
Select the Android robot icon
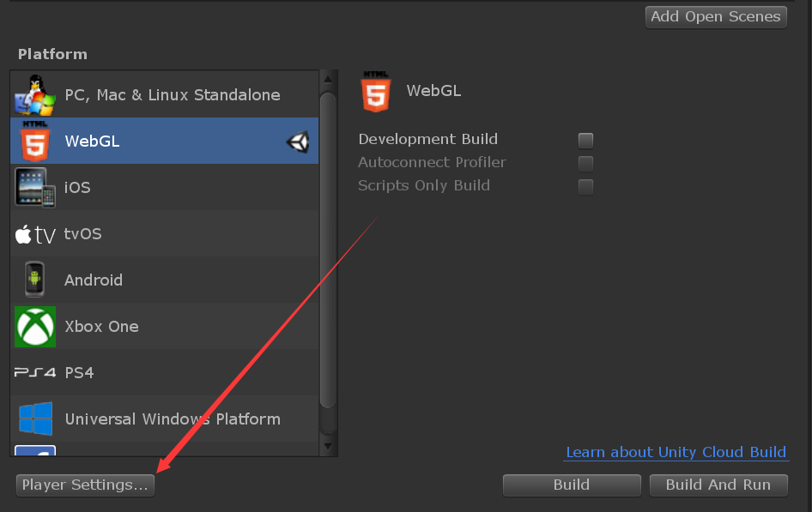tap(34, 280)
